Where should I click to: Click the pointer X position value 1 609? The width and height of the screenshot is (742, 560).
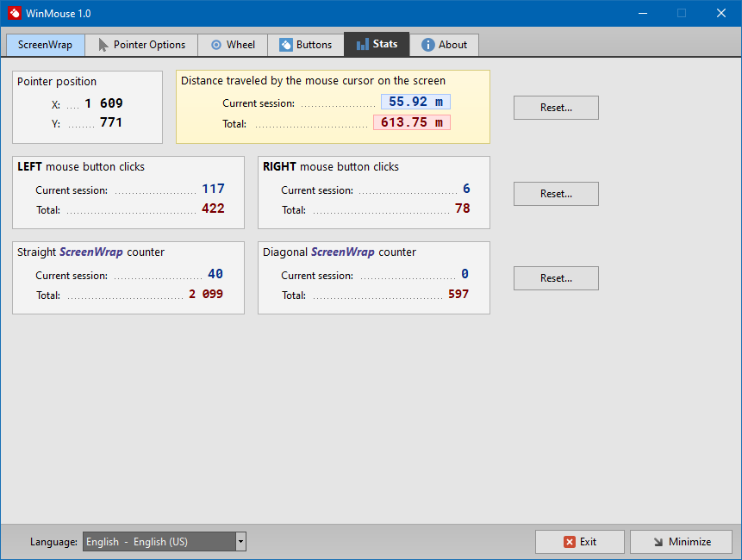point(103,103)
